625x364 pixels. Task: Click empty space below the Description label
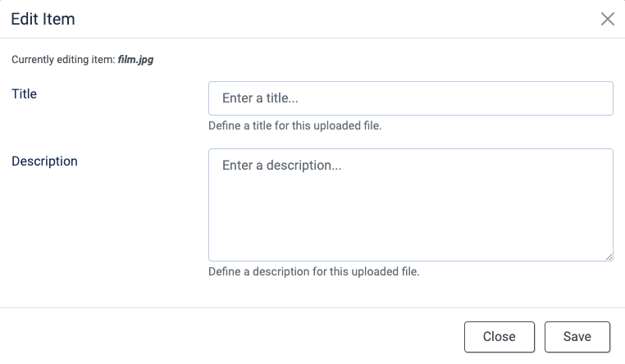(82, 221)
